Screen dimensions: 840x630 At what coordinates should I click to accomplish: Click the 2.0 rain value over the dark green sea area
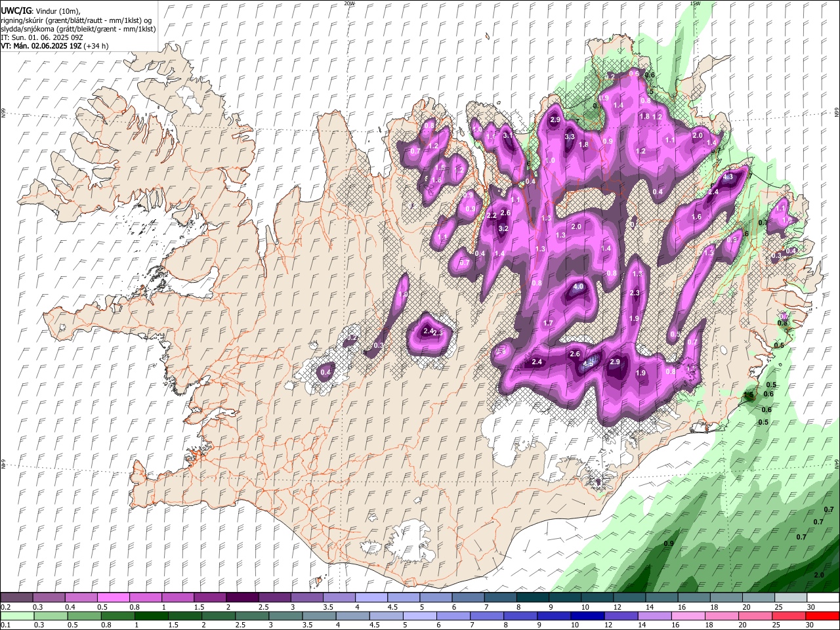click(819, 575)
